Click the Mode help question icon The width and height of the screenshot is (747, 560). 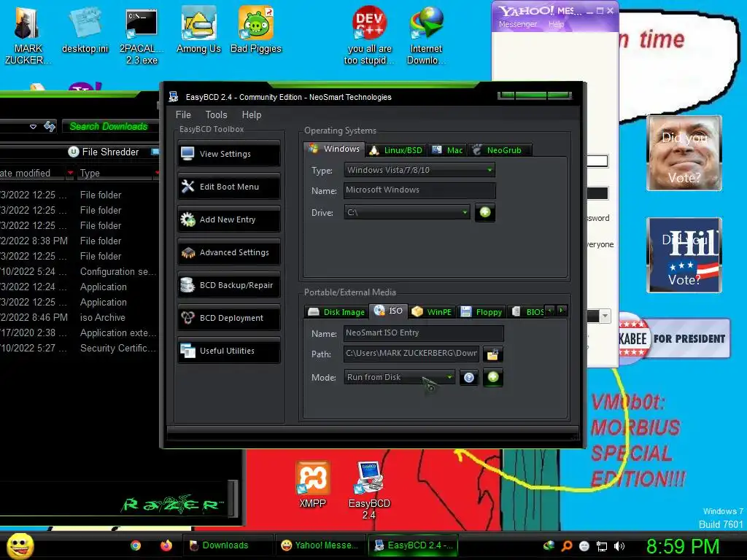pyautogui.click(x=469, y=378)
